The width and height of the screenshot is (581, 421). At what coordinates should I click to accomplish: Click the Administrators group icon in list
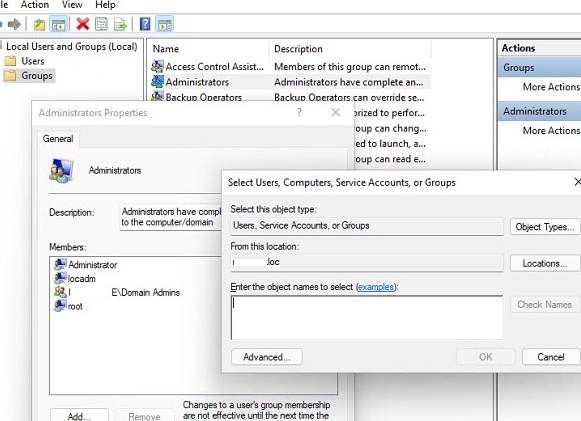pos(157,82)
